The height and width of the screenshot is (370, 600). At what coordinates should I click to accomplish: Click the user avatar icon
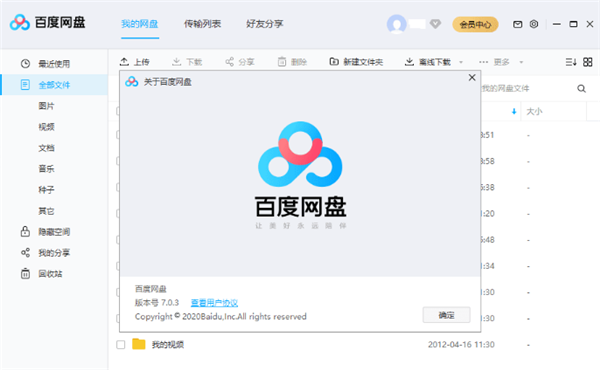point(396,24)
